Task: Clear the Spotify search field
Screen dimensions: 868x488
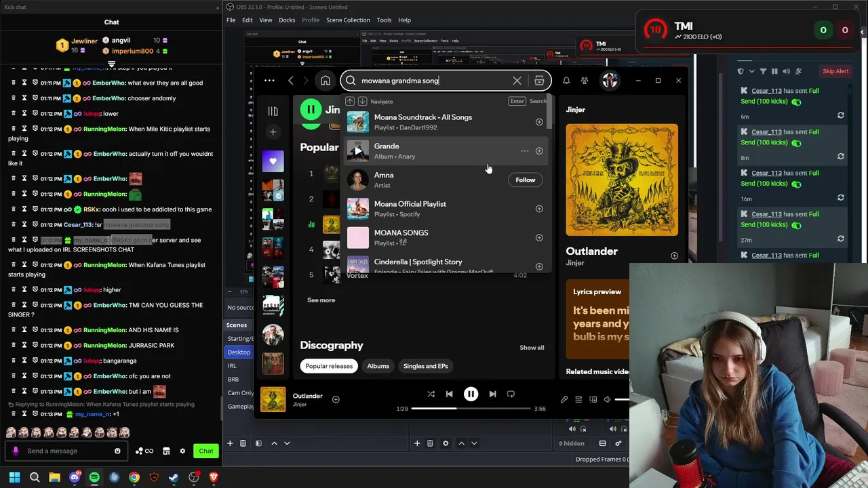Action: pos(517,81)
